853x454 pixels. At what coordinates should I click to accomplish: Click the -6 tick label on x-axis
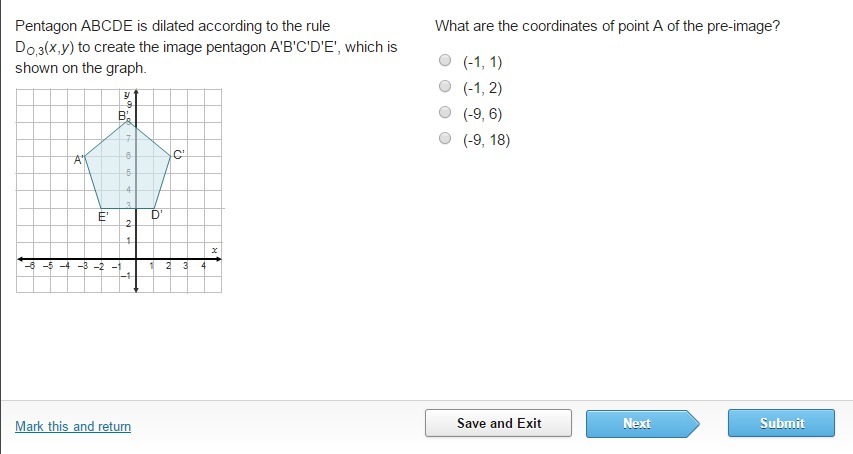31,266
